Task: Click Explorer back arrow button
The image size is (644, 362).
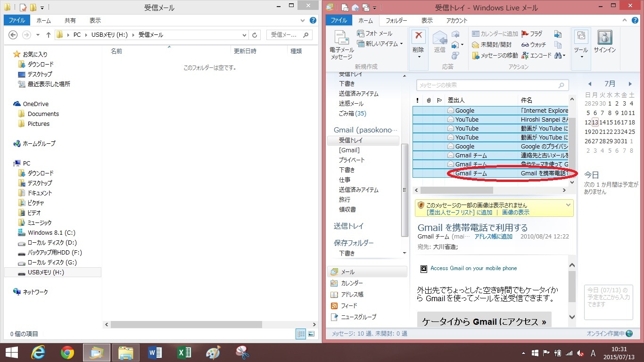Action: pos(13,35)
